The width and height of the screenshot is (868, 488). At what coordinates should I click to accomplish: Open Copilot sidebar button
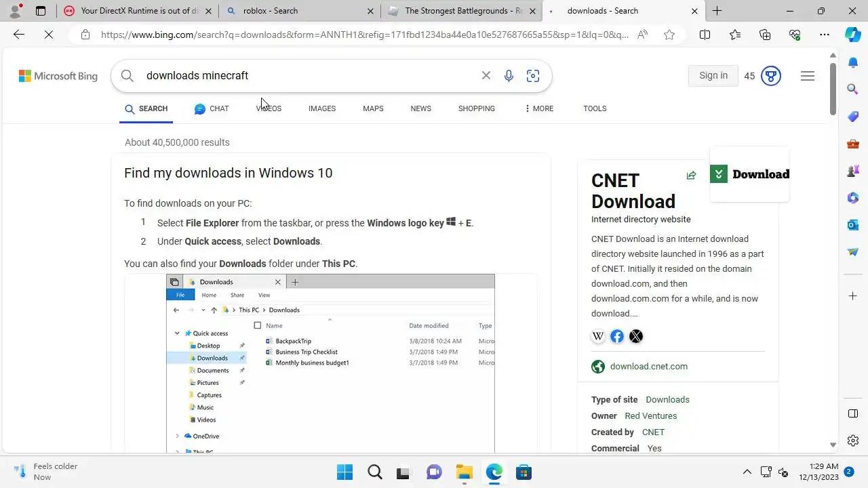pos(853,35)
